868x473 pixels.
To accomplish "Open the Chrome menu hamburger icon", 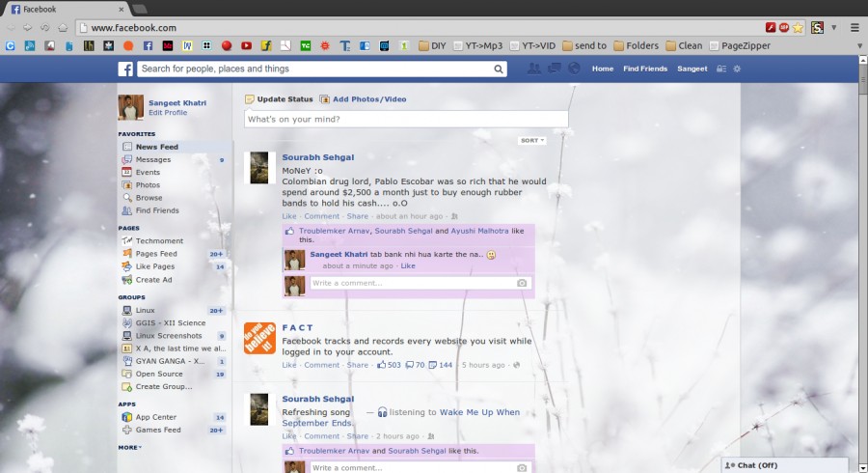I will (x=854, y=27).
